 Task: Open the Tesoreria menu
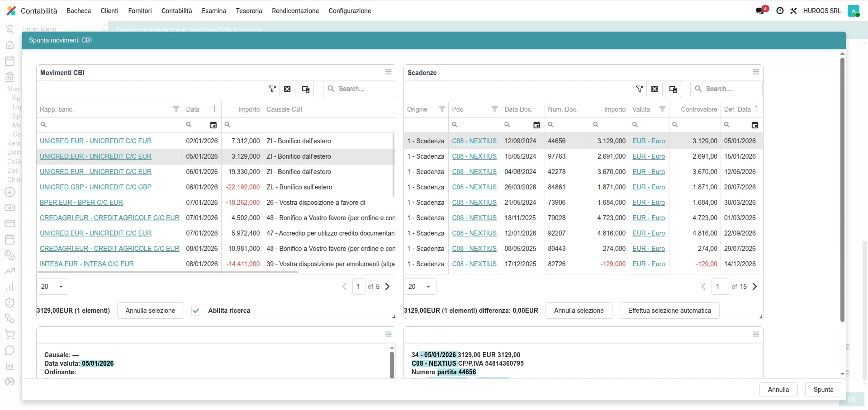(x=249, y=11)
